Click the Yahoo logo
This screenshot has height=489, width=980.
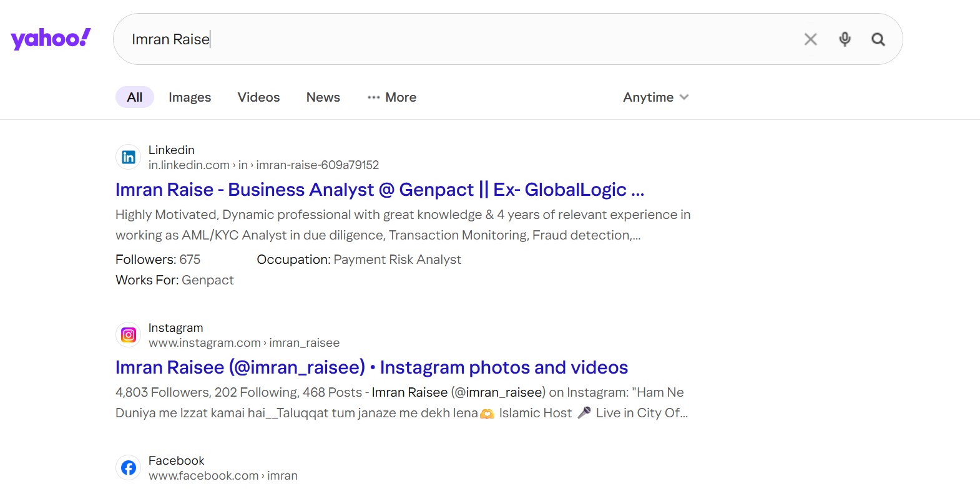click(x=51, y=39)
